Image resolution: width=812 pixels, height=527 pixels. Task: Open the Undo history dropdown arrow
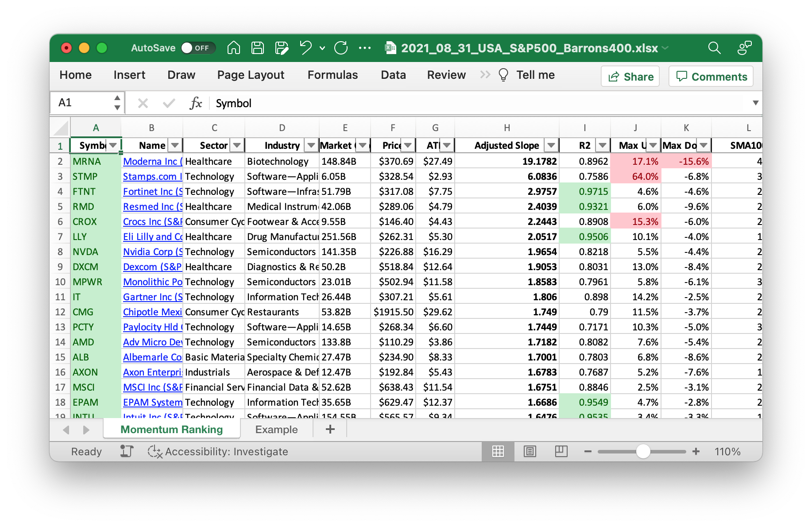(x=322, y=48)
